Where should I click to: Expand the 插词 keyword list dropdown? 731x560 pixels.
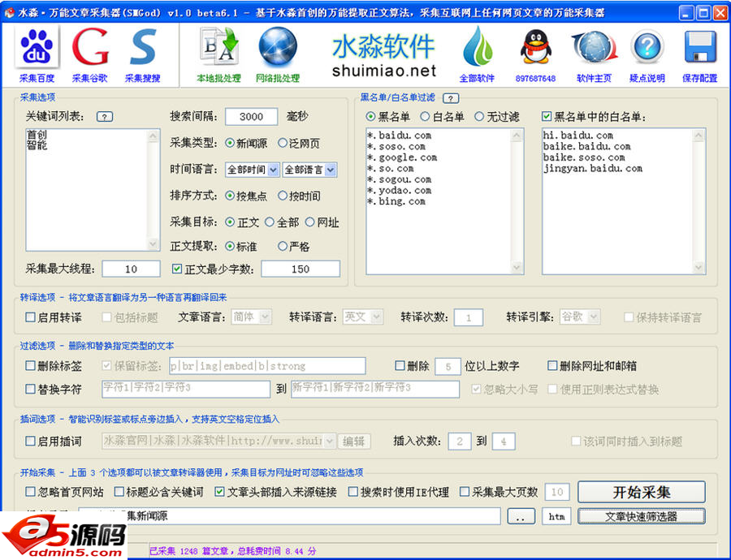(x=330, y=441)
